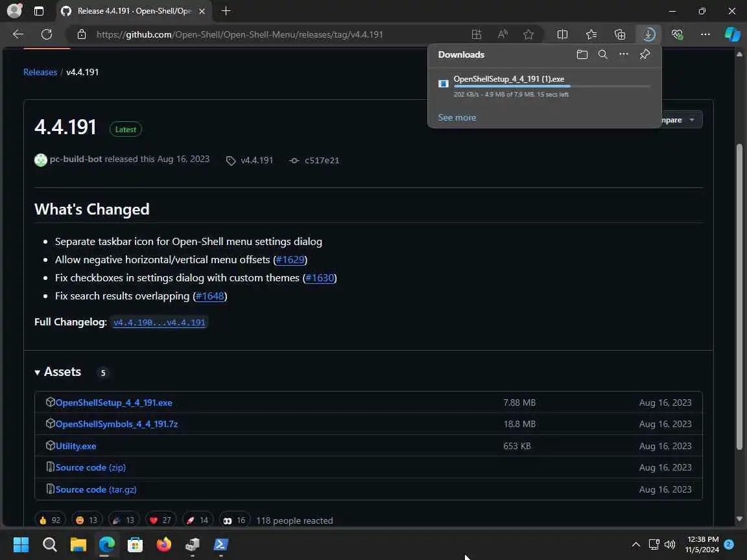Download Source code (tar.gz)

click(96, 489)
